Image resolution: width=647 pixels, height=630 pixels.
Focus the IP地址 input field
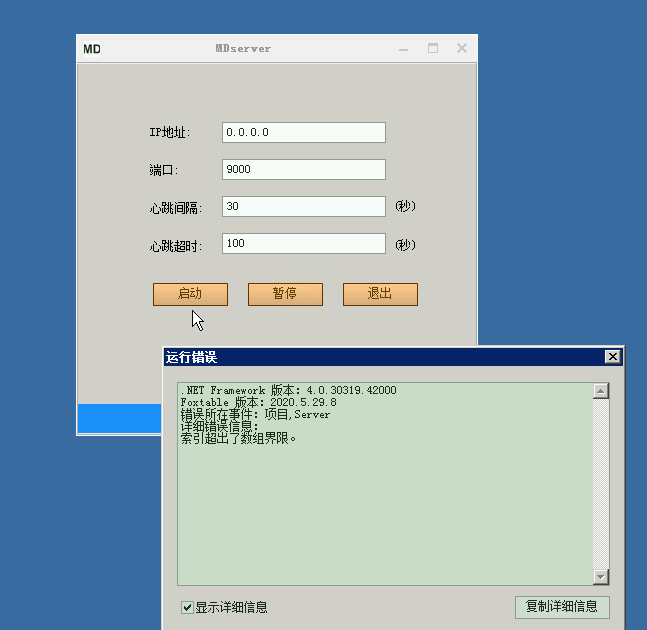304,132
